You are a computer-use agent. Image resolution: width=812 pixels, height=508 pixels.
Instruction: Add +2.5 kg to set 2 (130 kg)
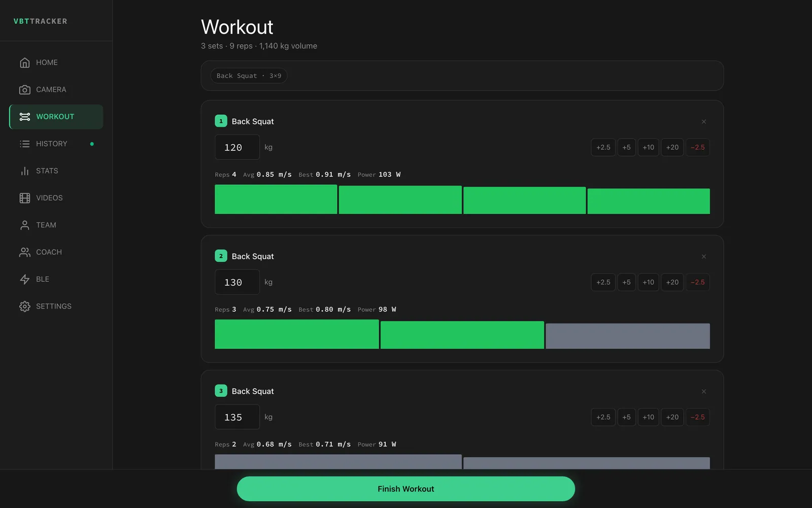click(603, 282)
